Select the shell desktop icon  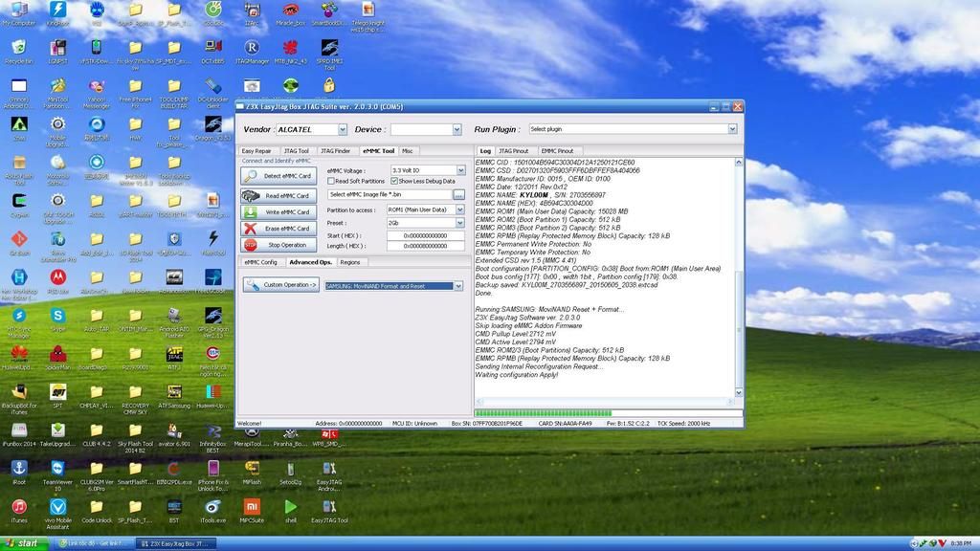pyautogui.click(x=291, y=511)
